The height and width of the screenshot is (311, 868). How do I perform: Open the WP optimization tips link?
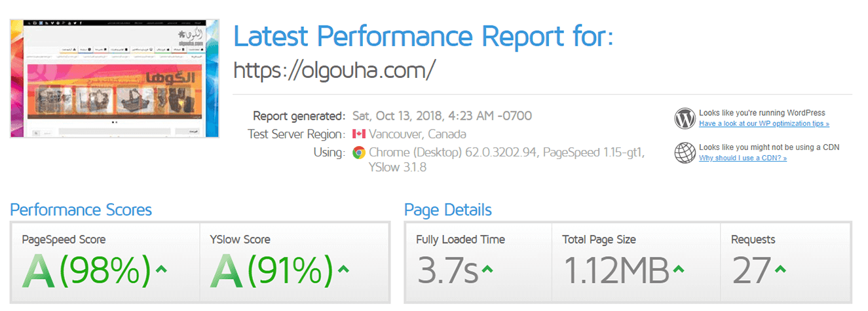764,124
